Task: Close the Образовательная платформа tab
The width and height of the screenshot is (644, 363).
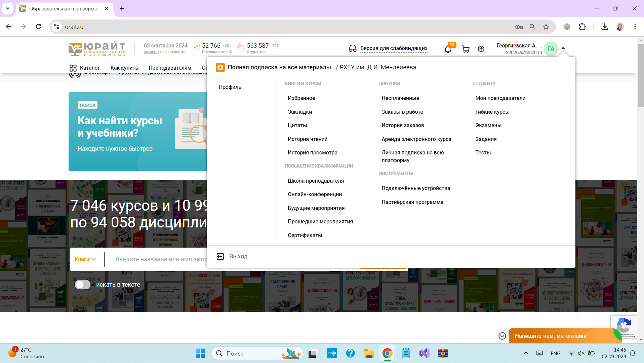Action: (107, 8)
